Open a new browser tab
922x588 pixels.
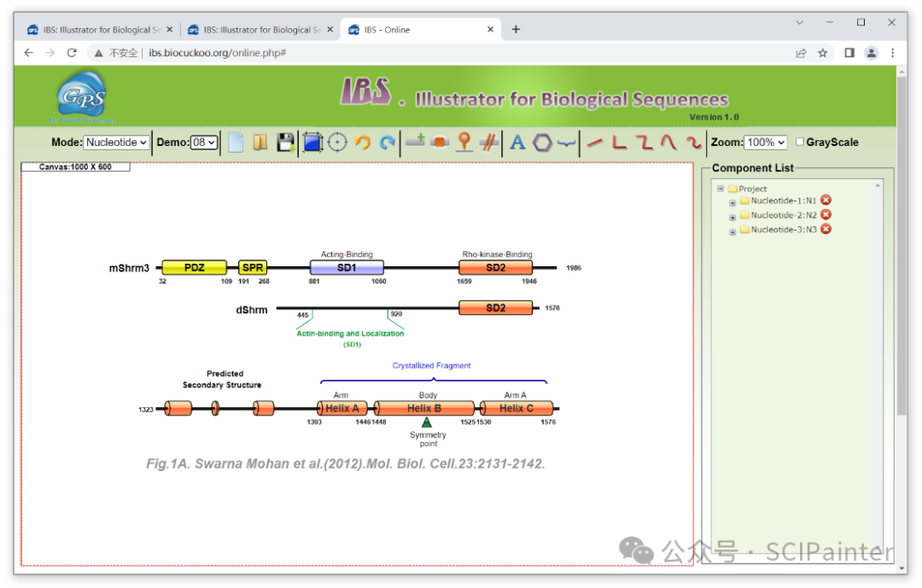pyautogui.click(x=516, y=29)
